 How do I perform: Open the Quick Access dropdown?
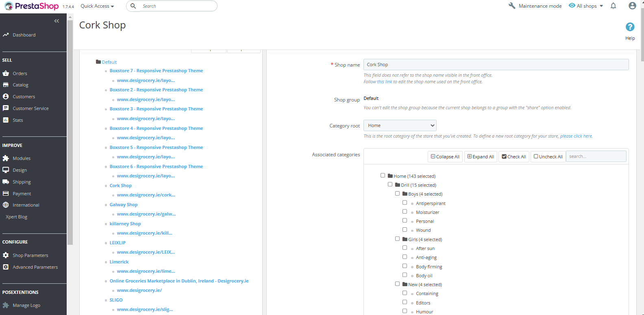97,6
